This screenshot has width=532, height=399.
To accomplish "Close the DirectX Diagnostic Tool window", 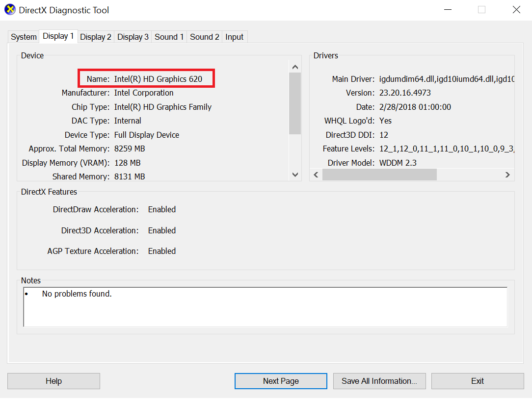I will (516, 9).
